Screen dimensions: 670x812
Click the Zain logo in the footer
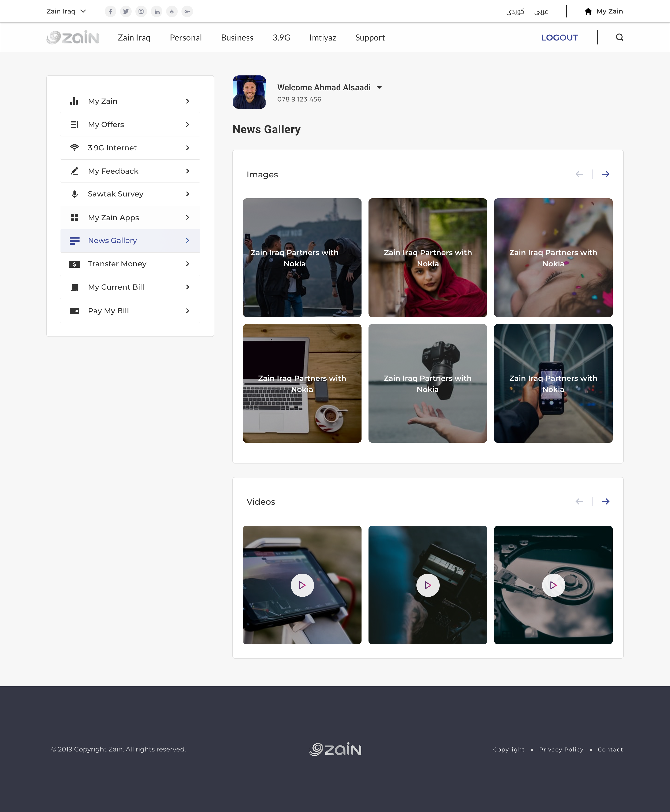(x=335, y=749)
